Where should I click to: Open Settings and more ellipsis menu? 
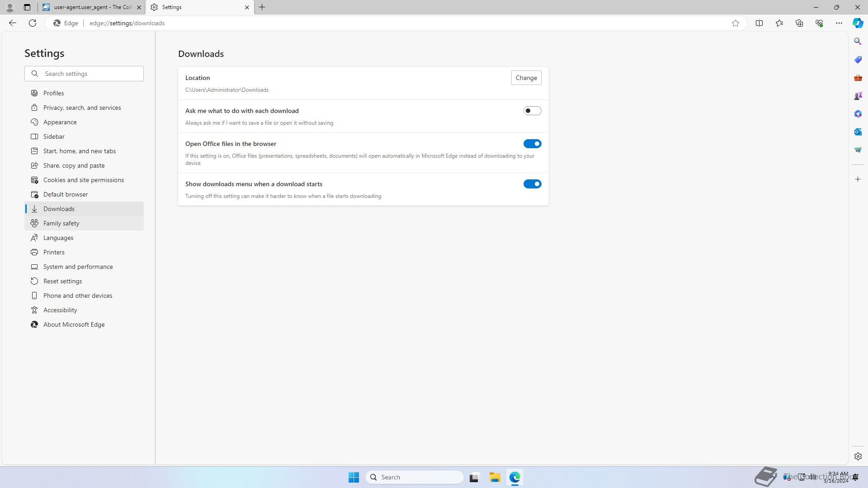[839, 23]
